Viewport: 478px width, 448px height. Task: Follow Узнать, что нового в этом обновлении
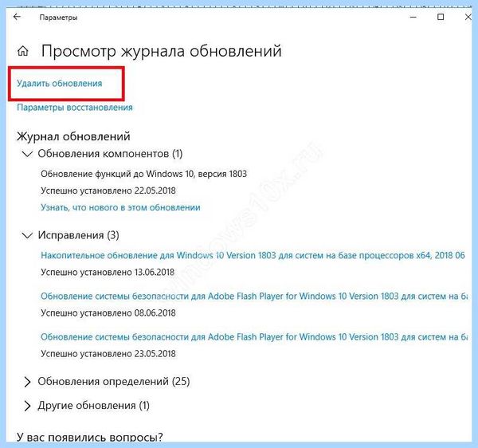pyautogui.click(x=121, y=207)
